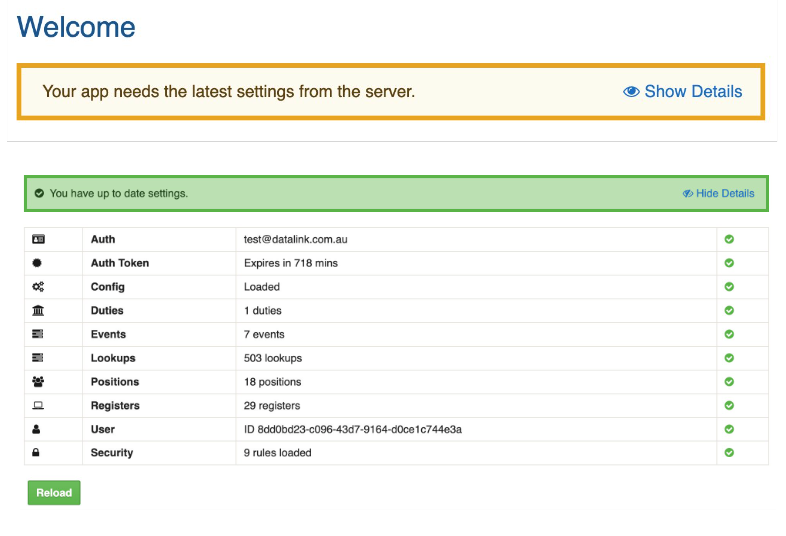Select the Auth Token row label
786x536 pixels.
click(119, 263)
